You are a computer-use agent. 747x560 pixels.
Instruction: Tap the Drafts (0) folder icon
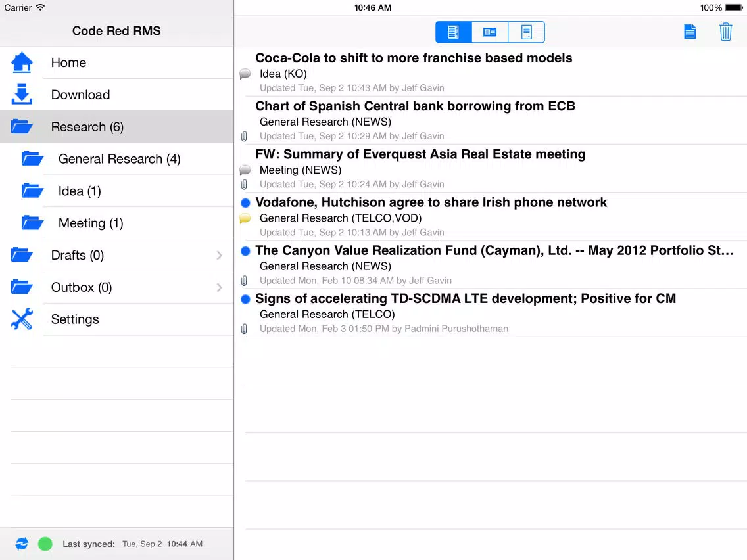tap(22, 255)
